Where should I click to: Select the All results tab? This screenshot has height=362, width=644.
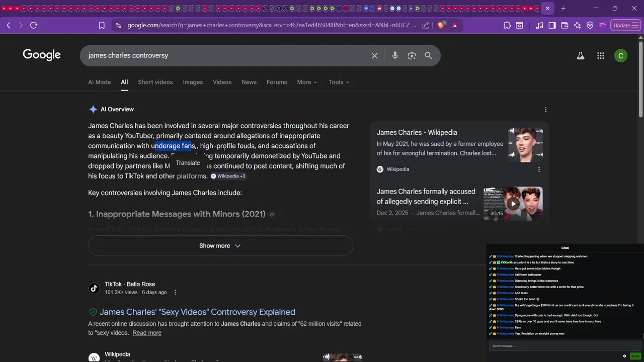pyautogui.click(x=124, y=82)
